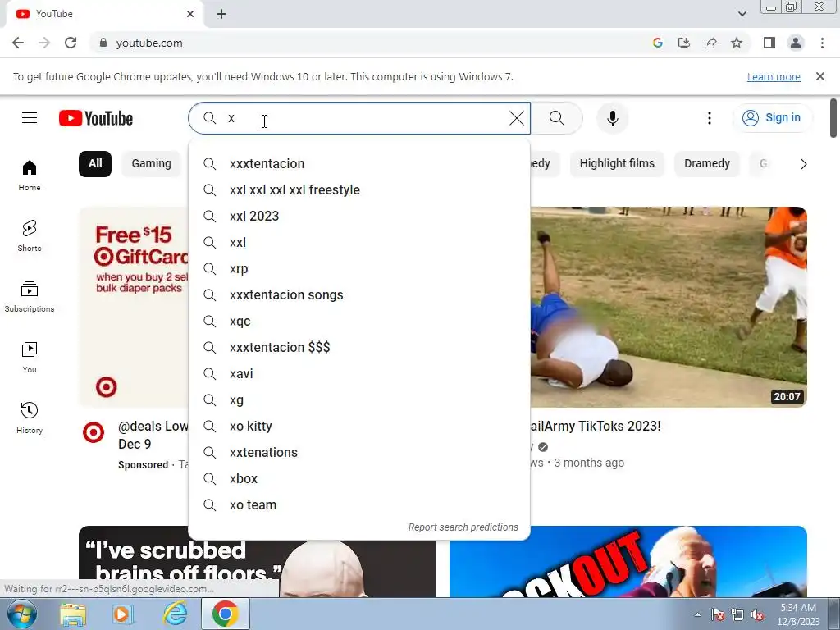Open a new tab with the plus button
This screenshot has height=630, width=840.
click(221, 14)
